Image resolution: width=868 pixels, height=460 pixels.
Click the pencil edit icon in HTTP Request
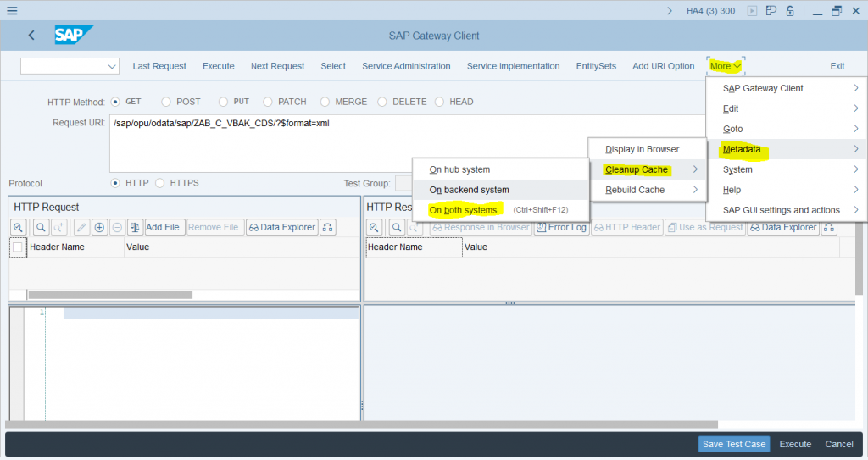click(81, 227)
